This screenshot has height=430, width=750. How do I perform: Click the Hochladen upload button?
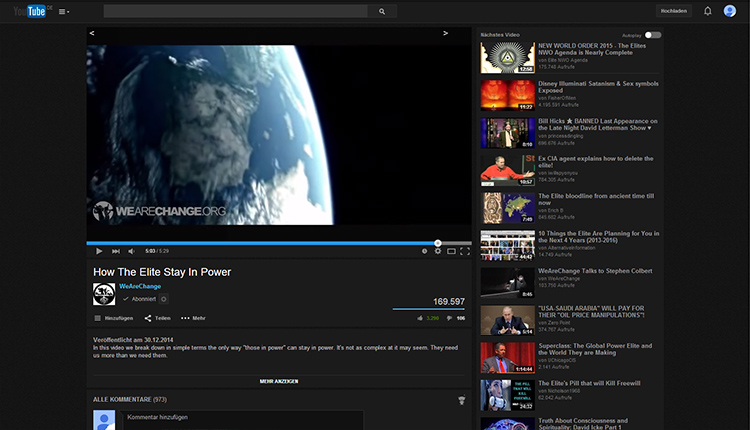[x=673, y=11]
